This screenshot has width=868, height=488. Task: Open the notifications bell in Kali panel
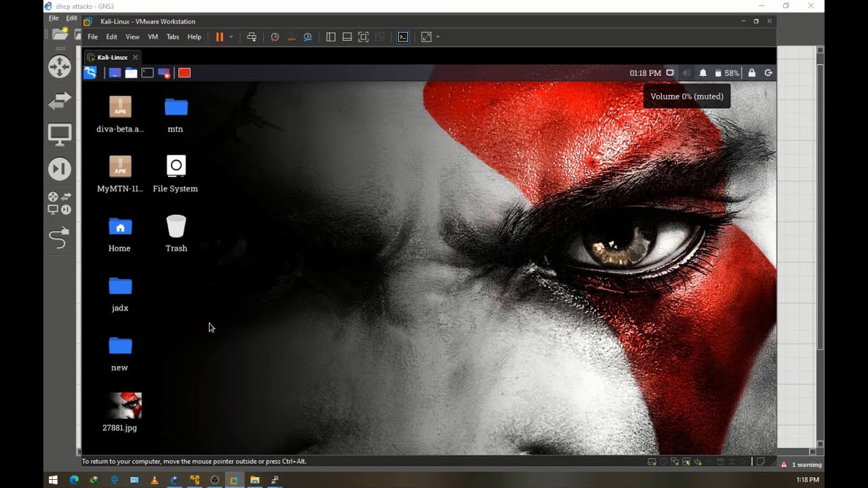[703, 73]
